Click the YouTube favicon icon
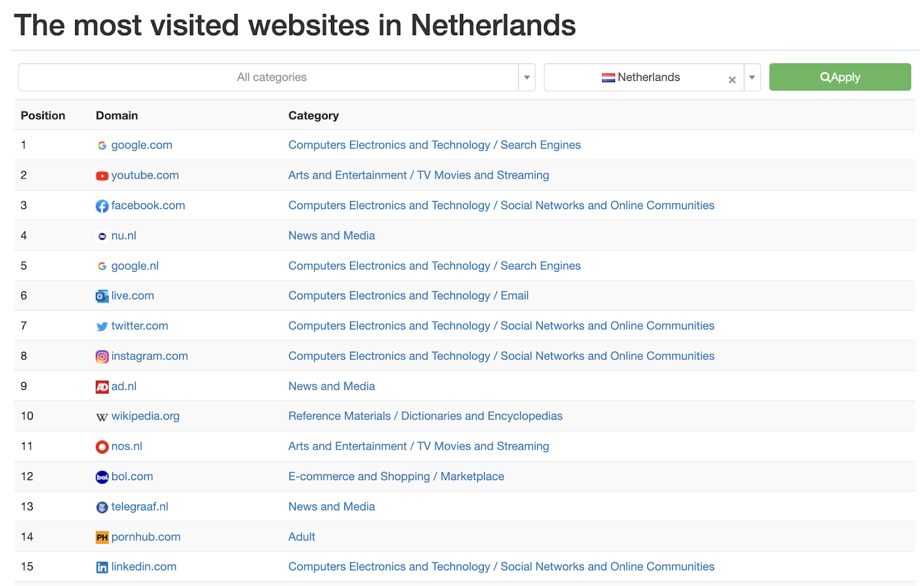924x586 pixels. [x=102, y=176]
